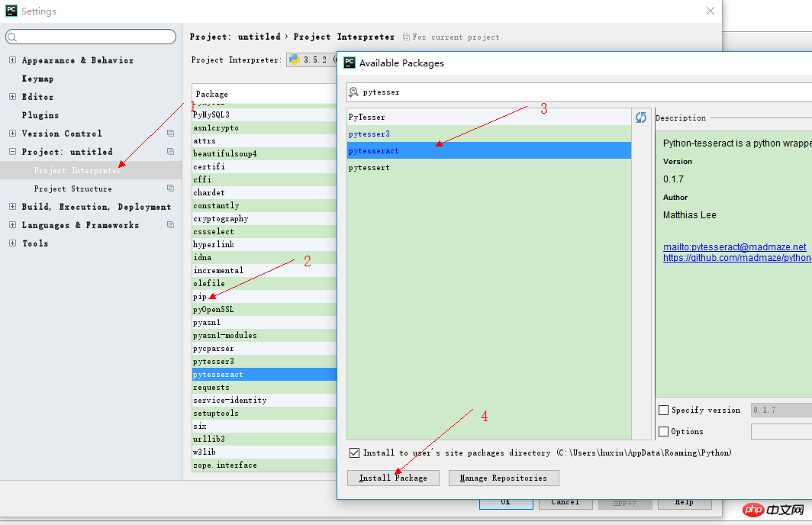Select pytessert in Available Packages list

coord(489,167)
